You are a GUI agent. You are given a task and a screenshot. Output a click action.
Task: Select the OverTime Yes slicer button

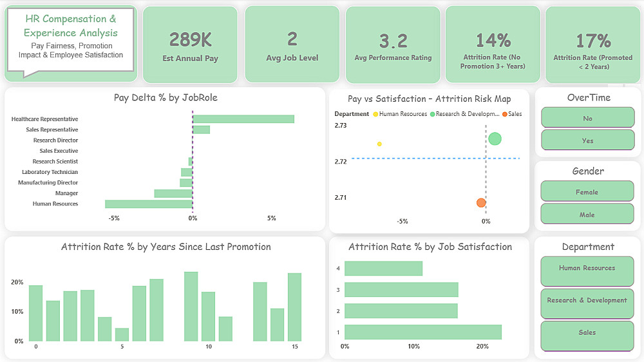point(588,140)
